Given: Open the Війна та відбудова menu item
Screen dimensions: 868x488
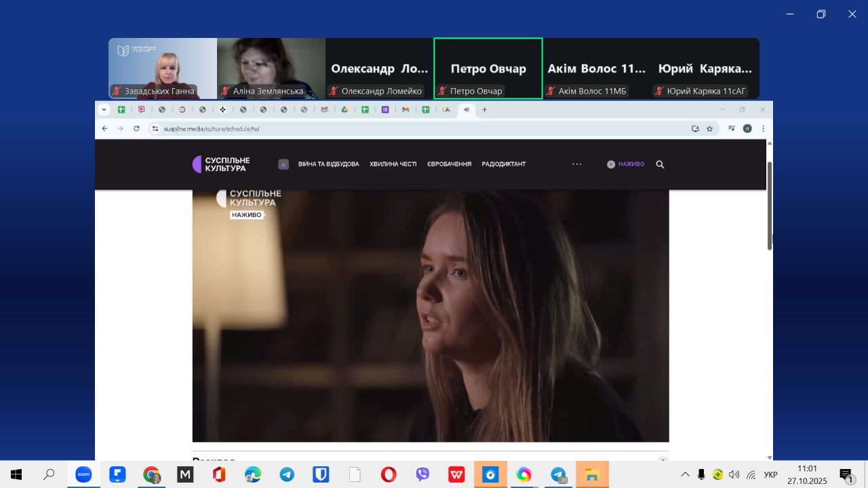Looking at the screenshot, I should pyautogui.click(x=328, y=164).
